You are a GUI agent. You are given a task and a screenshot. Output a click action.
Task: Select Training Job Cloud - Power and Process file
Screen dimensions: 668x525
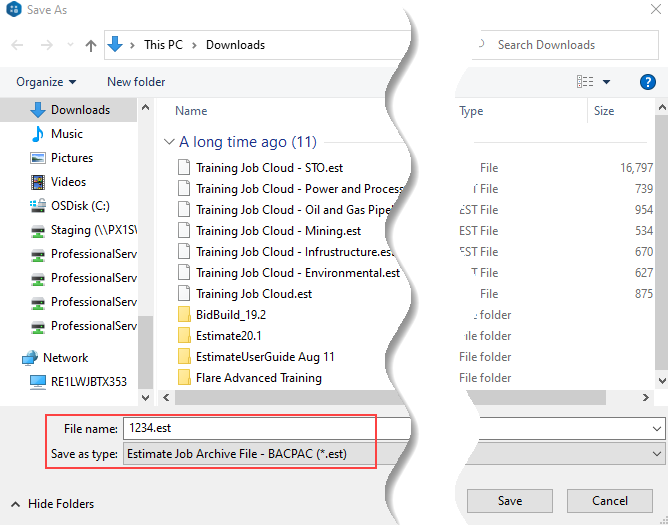point(299,189)
